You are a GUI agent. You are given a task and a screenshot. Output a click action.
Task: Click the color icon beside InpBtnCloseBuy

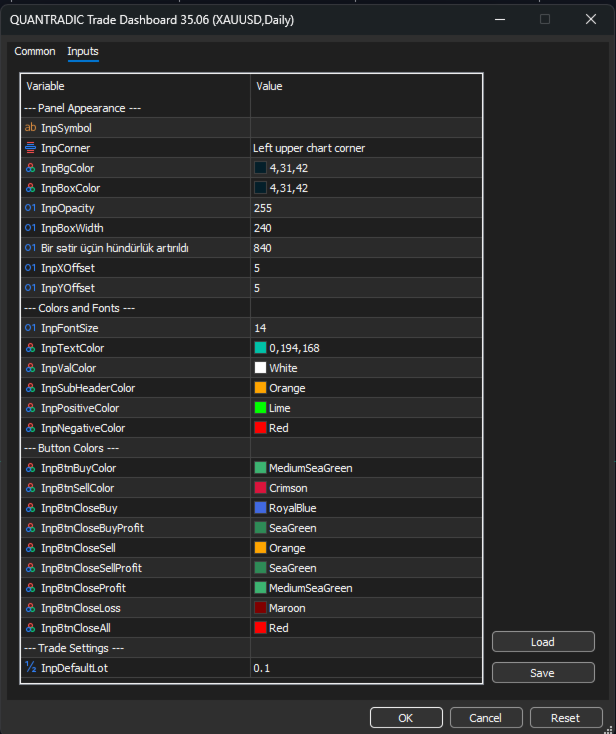(x=30, y=508)
